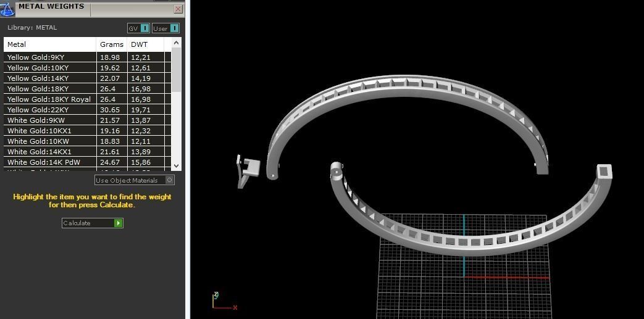Toggle the GV library switch
The width and height of the screenshot is (644, 319).
(144, 28)
